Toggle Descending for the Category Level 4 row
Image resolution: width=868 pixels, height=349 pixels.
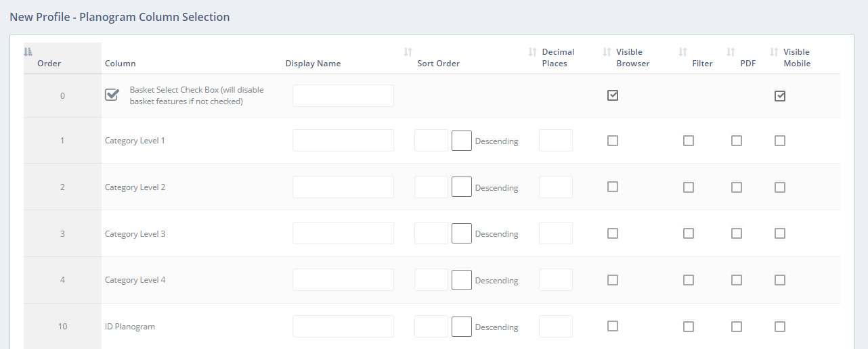(462, 280)
